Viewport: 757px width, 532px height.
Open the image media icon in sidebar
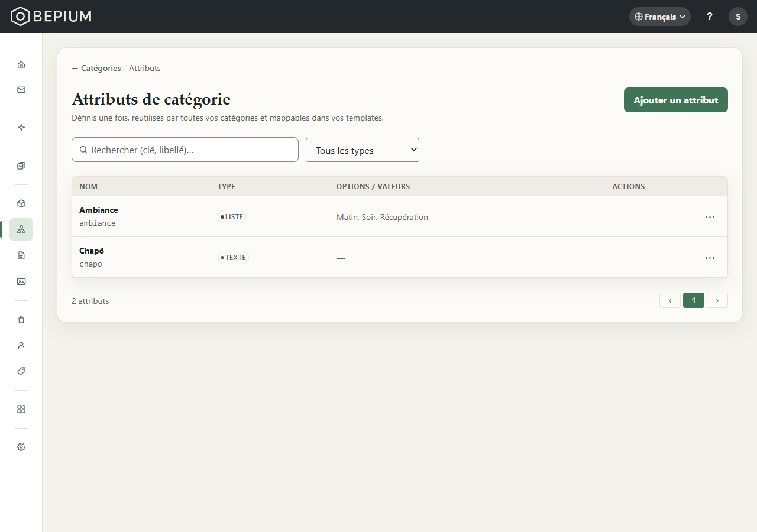(21, 281)
